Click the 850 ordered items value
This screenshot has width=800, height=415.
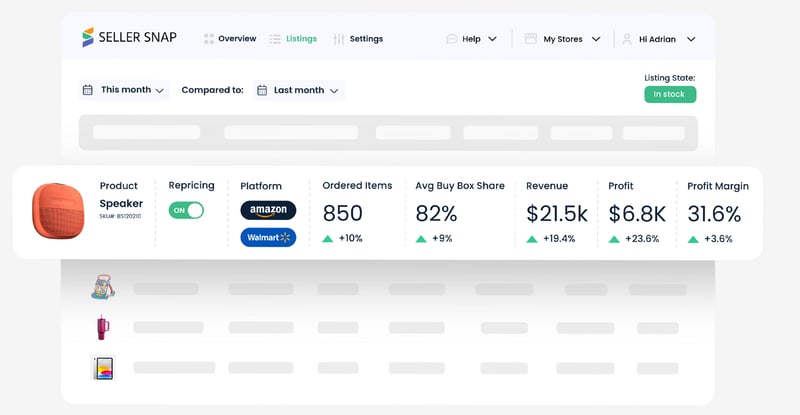(342, 213)
